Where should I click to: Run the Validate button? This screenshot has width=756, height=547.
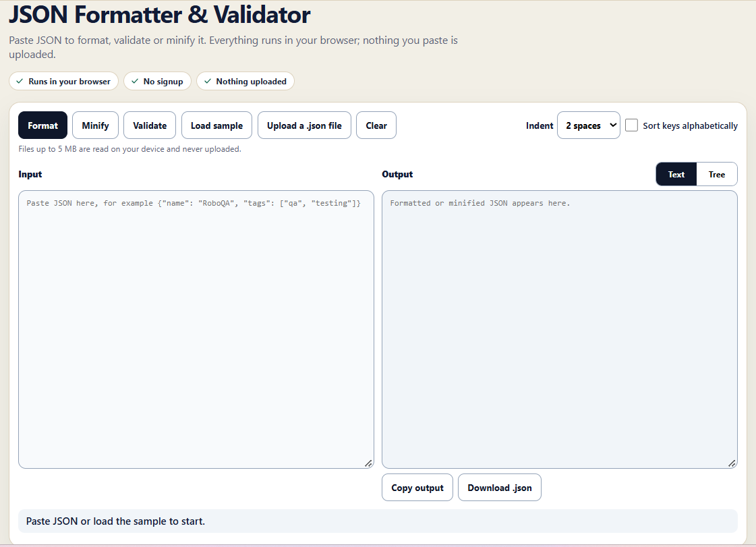click(x=150, y=125)
